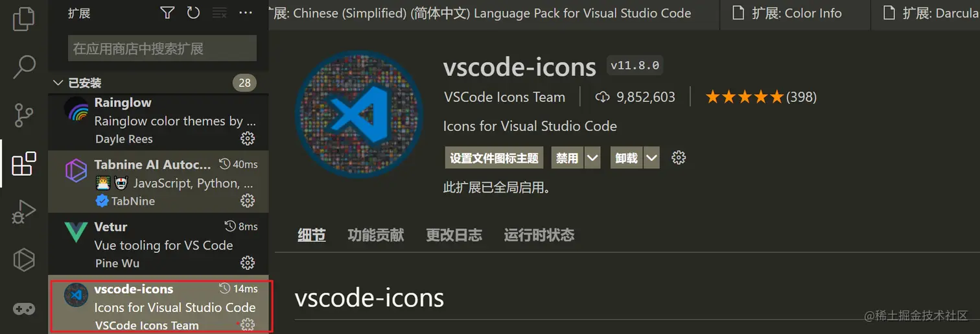
Task: Click the 卸载 button
Action: pyautogui.click(x=627, y=158)
